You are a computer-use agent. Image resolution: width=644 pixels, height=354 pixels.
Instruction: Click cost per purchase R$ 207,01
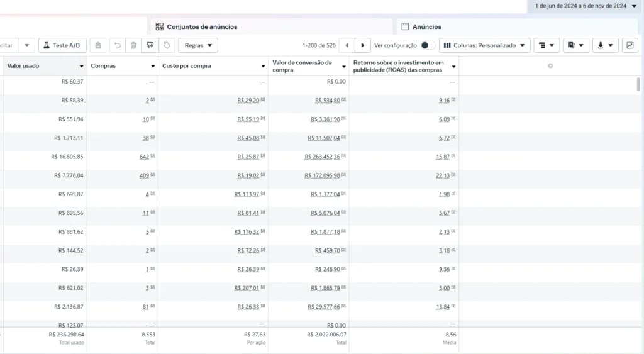pos(247,288)
